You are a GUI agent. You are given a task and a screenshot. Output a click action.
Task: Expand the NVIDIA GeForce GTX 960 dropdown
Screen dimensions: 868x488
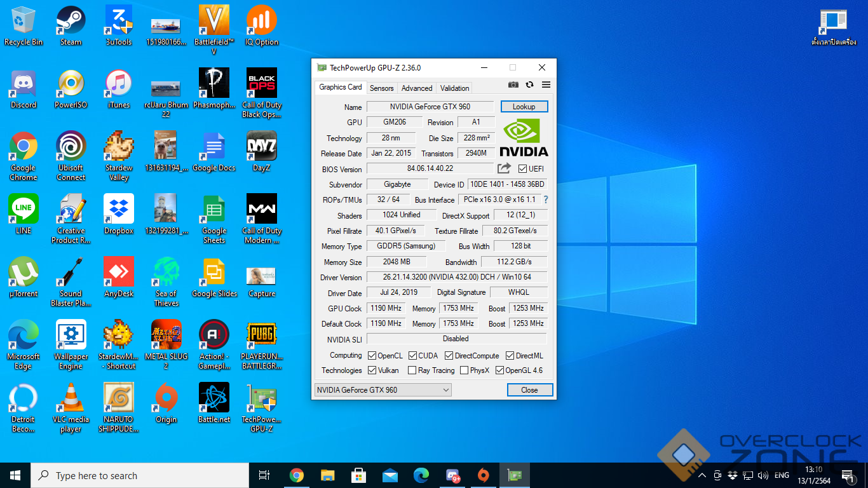383,390
